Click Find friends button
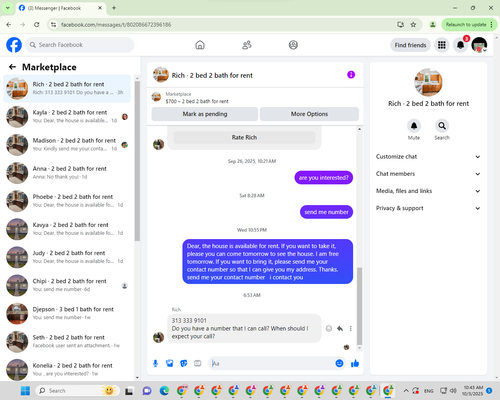 tap(410, 45)
